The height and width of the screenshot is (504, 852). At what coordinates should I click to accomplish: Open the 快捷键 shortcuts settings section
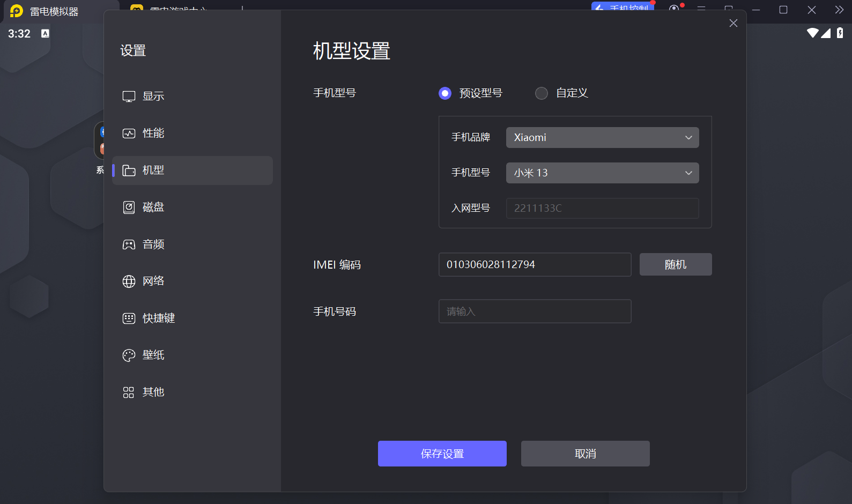192,318
